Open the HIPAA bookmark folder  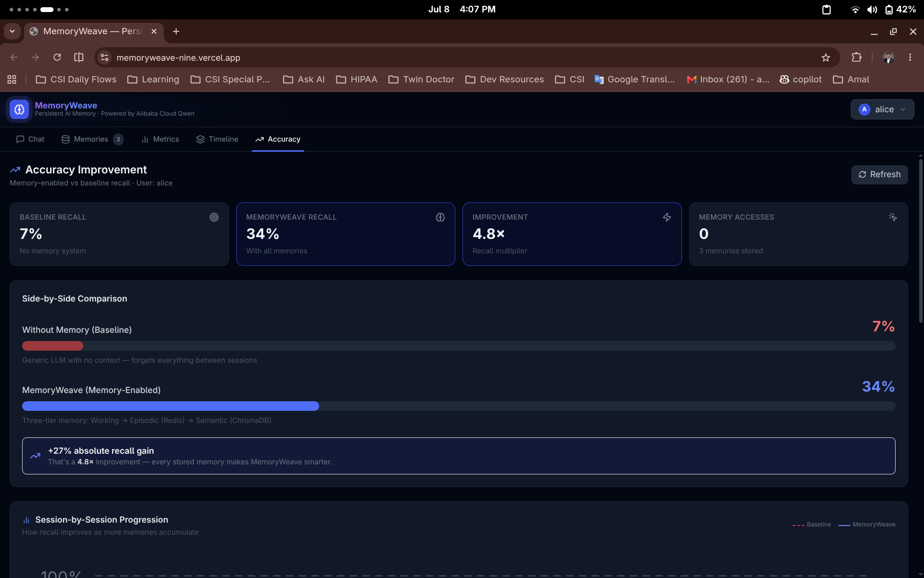(x=356, y=79)
